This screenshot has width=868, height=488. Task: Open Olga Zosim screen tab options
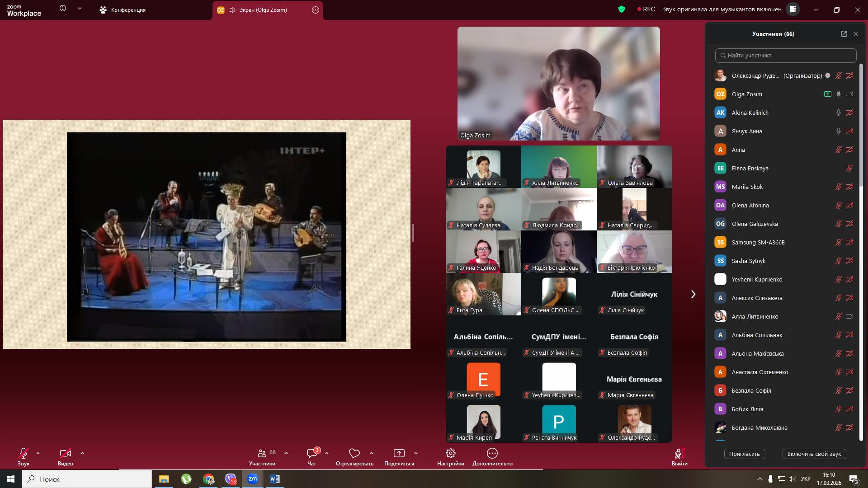click(316, 10)
